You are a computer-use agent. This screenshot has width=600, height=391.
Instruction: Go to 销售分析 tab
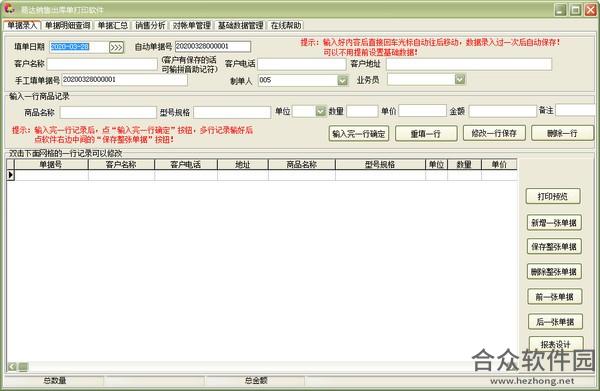150,26
